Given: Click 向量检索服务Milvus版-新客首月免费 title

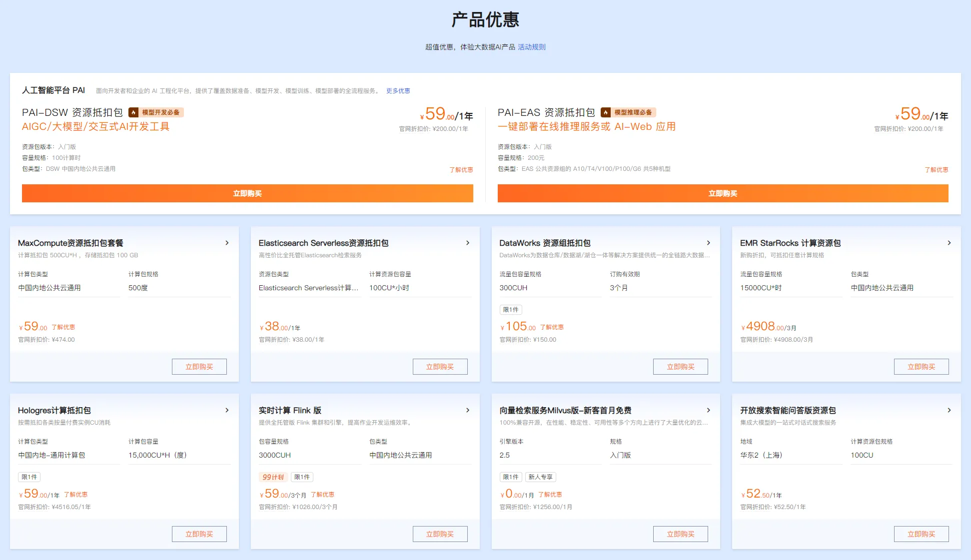Looking at the screenshot, I should [x=565, y=410].
